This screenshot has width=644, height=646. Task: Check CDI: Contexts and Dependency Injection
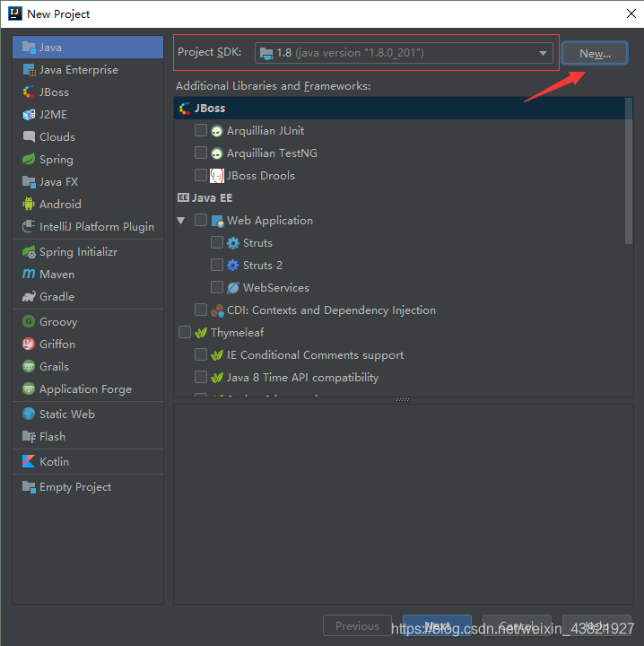point(201,310)
